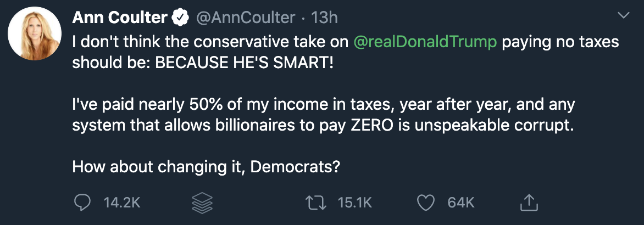The image size is (644, 225).
Task: Click the 15.1K retweets count
Action: coord(354,203)
